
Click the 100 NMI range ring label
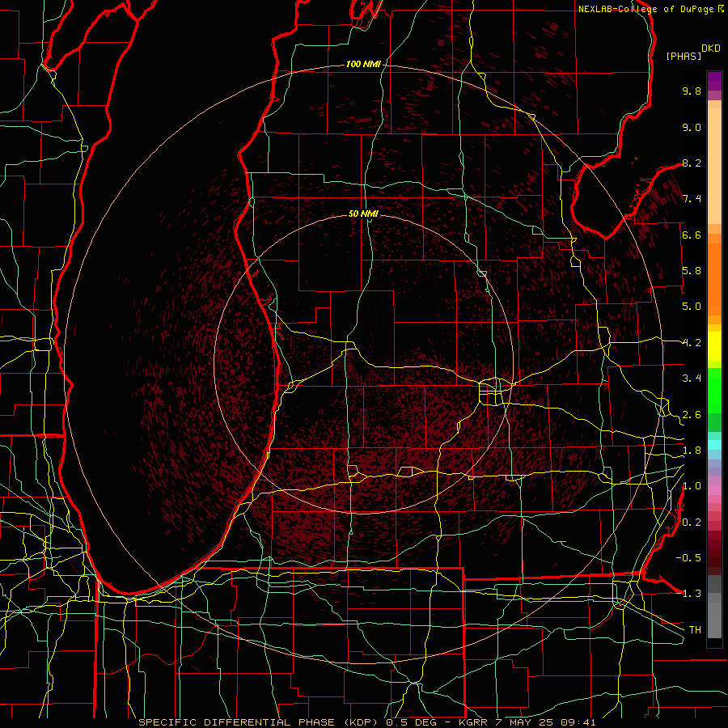[x=363, y=64]
